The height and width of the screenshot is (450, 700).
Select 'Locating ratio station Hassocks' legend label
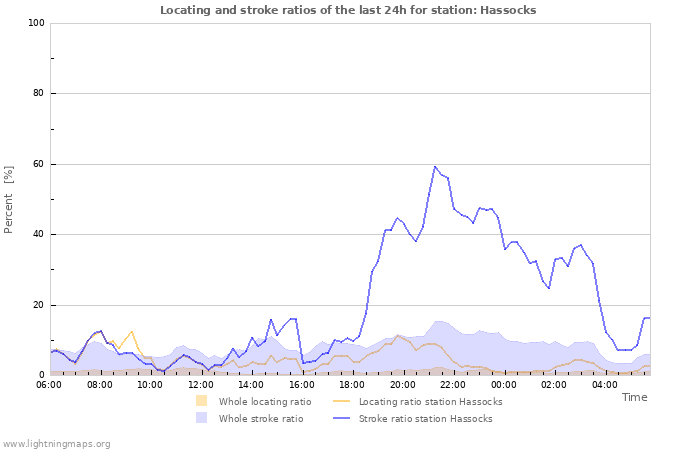click(x=430, y=401)
